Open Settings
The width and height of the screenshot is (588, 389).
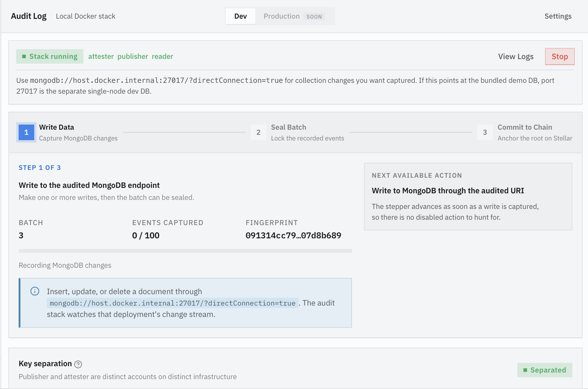pyautogui.click(x=558, y=16)
